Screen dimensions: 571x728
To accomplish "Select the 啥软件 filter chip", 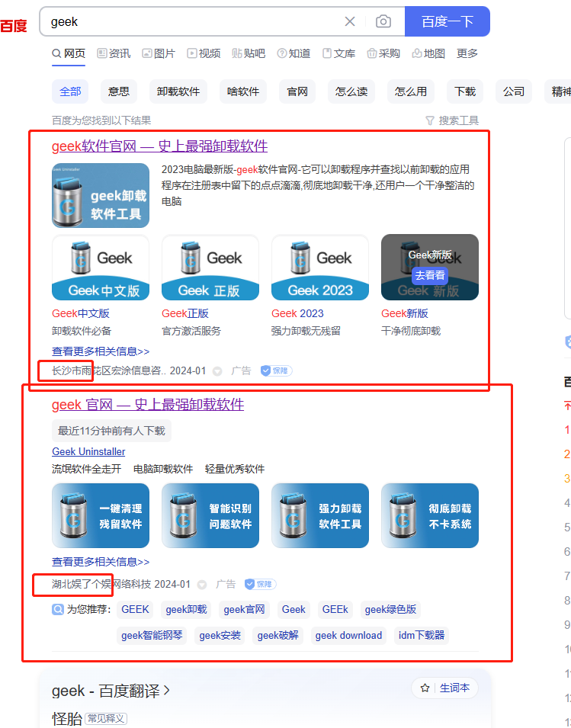I will [243, 91].
